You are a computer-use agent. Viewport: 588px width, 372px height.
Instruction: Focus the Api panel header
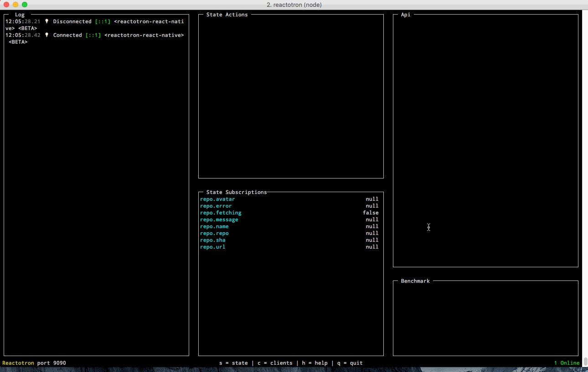tap(405, 15)
